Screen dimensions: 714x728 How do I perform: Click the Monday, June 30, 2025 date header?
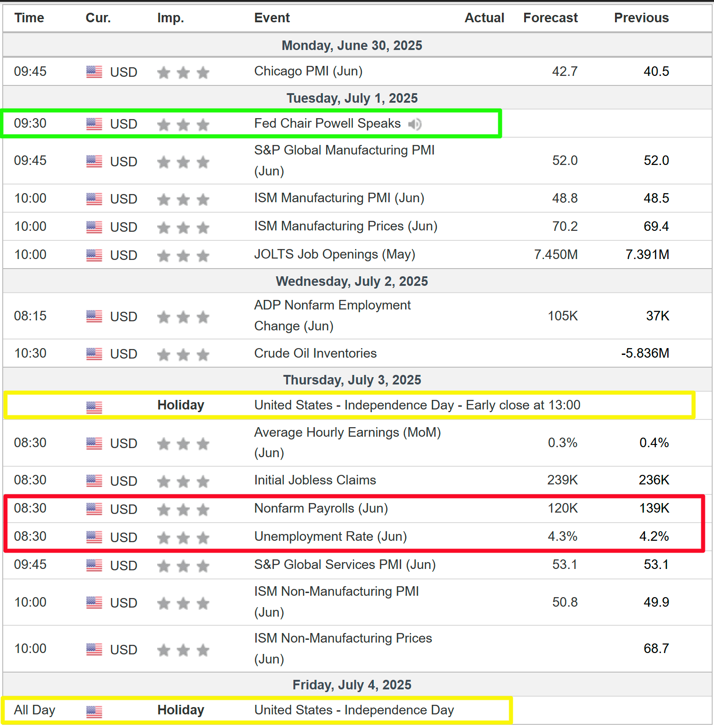click(x=352, y=45)
